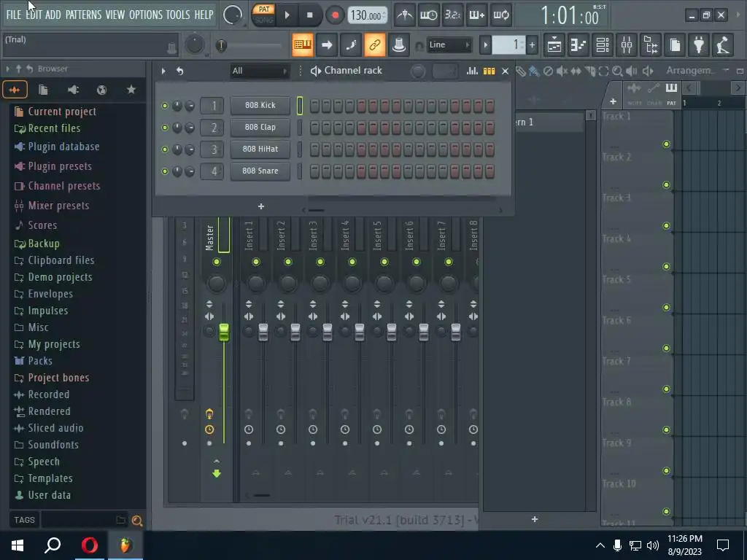747x560 pixels.
Task: Open the FILE menu
Action: coord(13,15)
